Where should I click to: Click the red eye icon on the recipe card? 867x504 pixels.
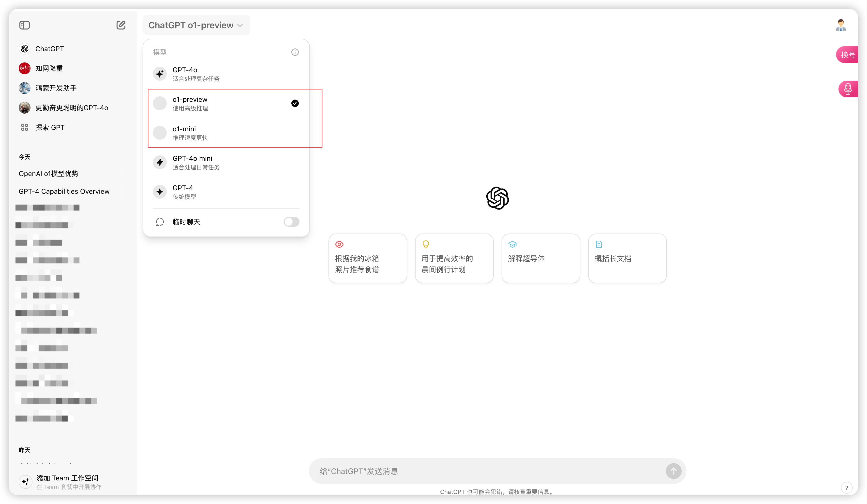(339, 244)
